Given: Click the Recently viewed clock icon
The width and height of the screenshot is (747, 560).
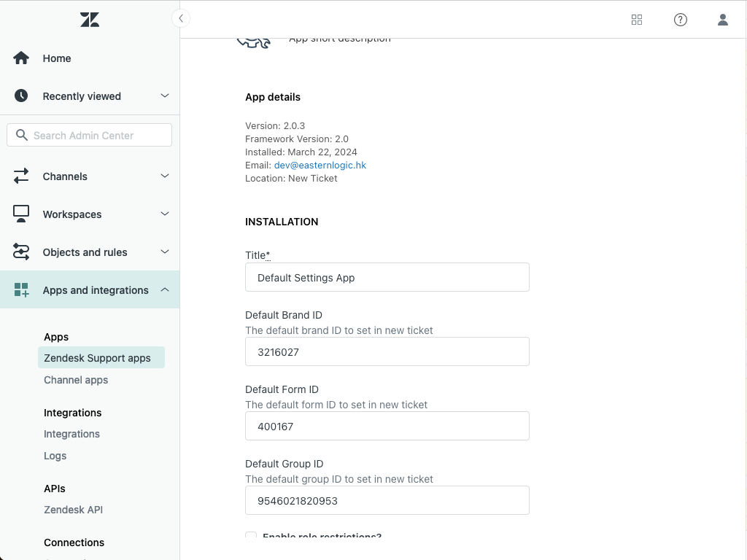Looking at the screenshot, I should click(x=21, y=96).
